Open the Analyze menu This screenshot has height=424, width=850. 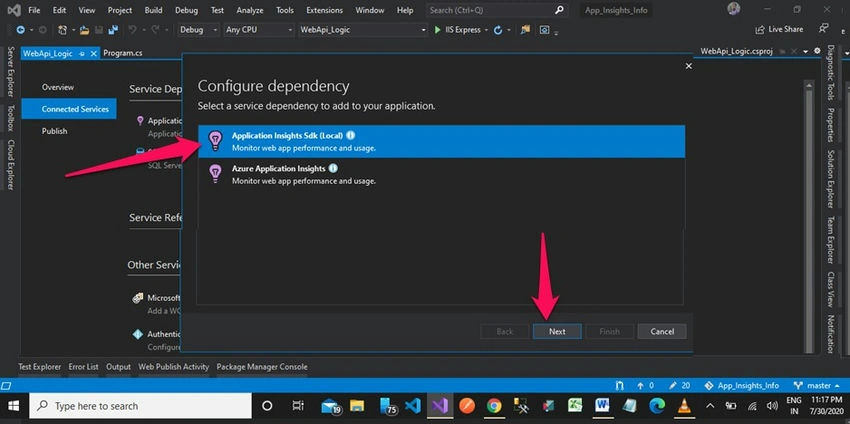tap(250, 10)
